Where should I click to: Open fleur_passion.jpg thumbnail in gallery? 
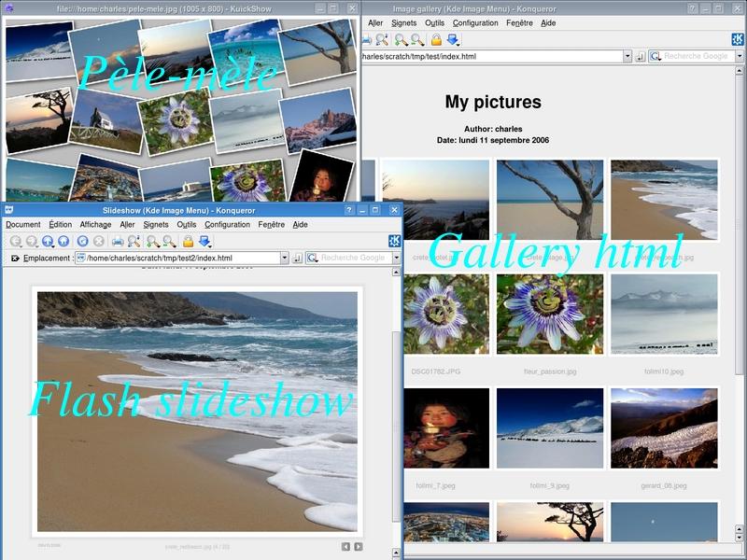[550, 314]
